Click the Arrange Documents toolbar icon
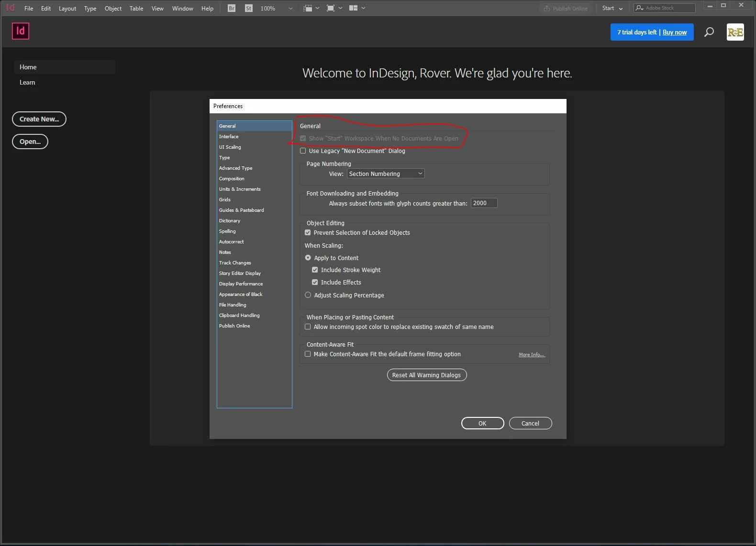 [x=354, y=8]
